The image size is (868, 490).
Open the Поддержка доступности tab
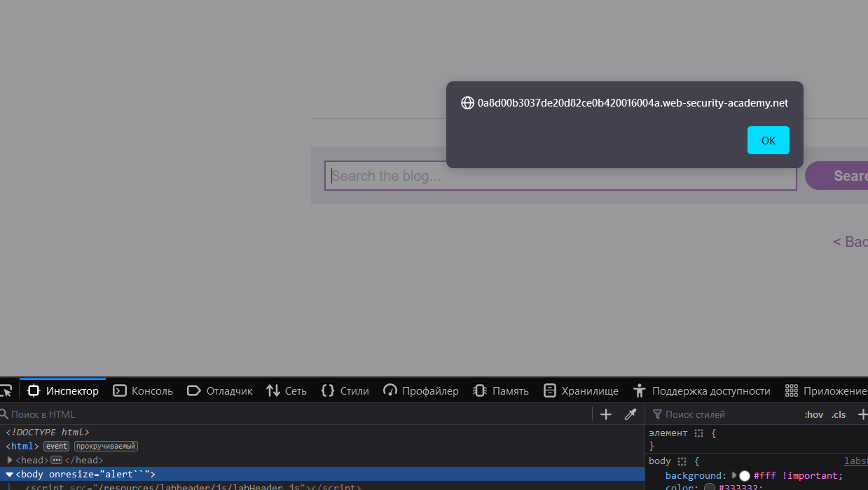[701, 390]
